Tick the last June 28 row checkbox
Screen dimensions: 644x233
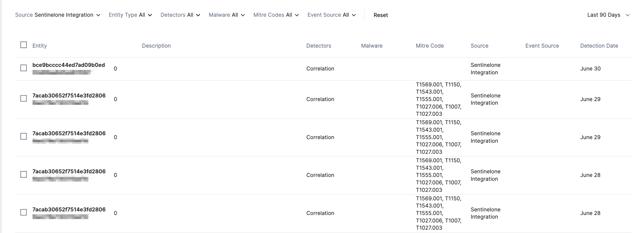pyautogui.click(x=23, y=212)
